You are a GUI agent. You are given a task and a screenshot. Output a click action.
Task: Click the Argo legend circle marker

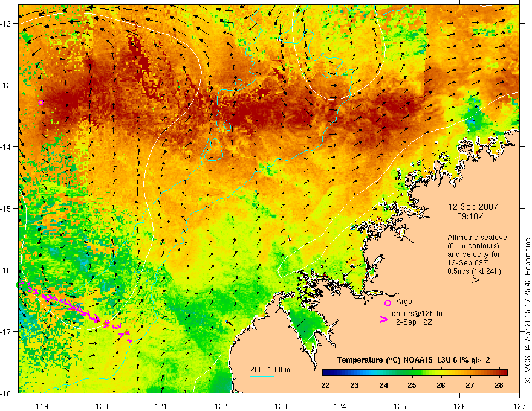(388, 303)
